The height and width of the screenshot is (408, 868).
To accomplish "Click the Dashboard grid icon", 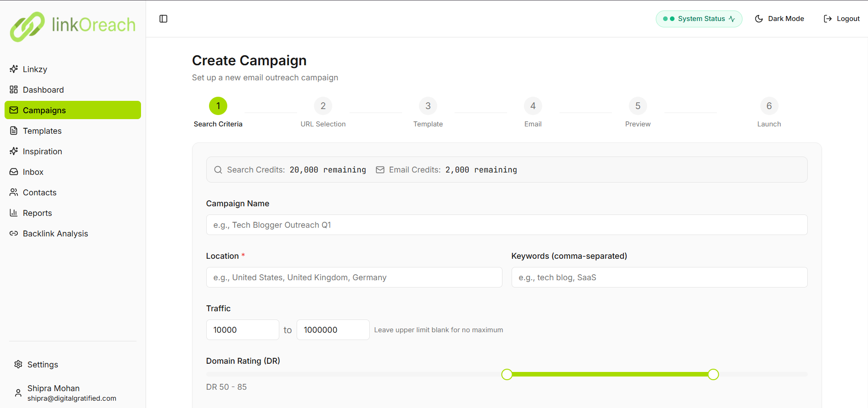I will click(14, 89).
